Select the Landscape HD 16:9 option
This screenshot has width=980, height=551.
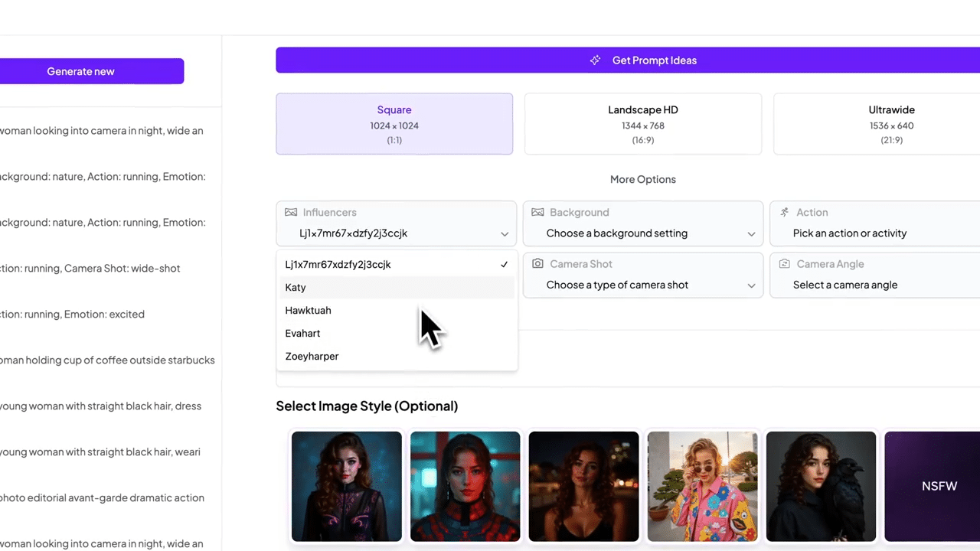(642, 123)
